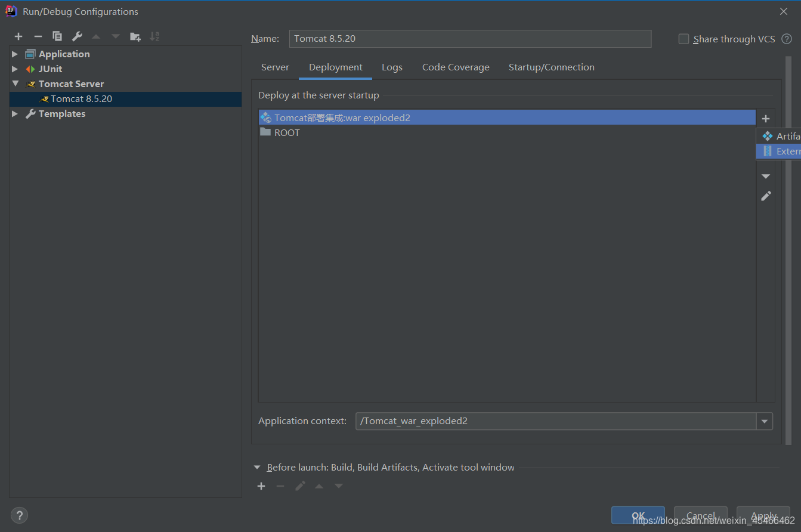
Task: Move configuration down in left toolbar
Action: tap(116, 36)
